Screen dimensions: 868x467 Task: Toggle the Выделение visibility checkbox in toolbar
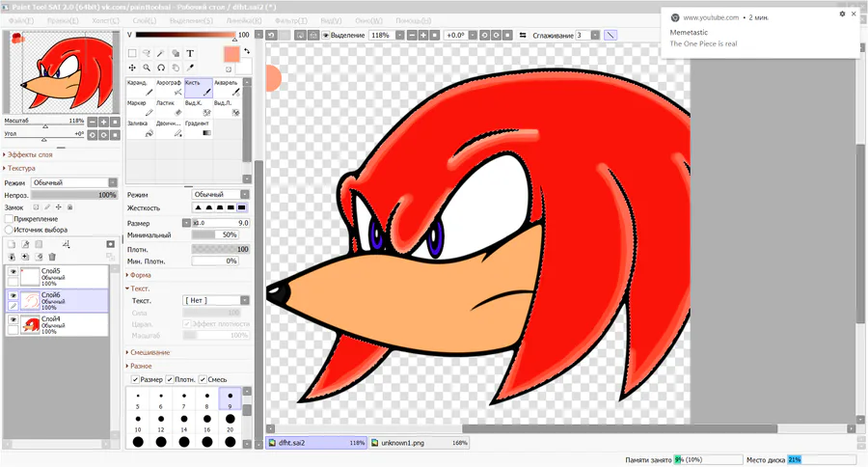click(326, 35)
